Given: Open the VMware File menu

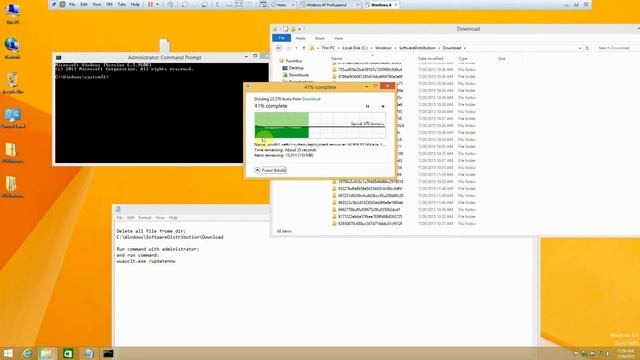Looking at the screenshot, I should click(x=72, y=4).
